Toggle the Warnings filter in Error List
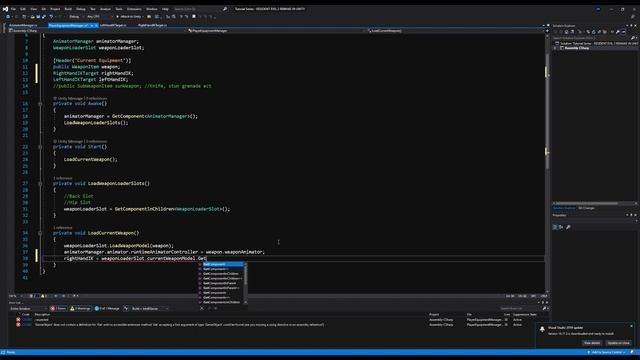Image resolution: width=640 pixels, height=360 pixels. (80, 309)
